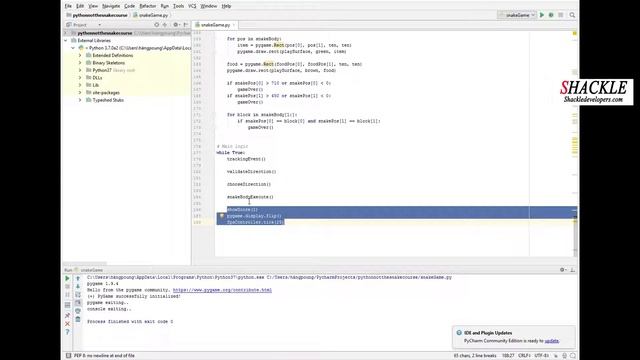This screenshot has width=640, height=360.
Task: Open snakeGame run configuration dropdown
Action: [x=517, y=15]
